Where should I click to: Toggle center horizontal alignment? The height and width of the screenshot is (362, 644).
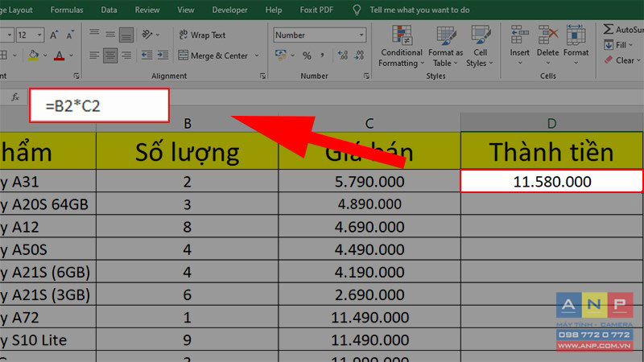tap(110, 56)
